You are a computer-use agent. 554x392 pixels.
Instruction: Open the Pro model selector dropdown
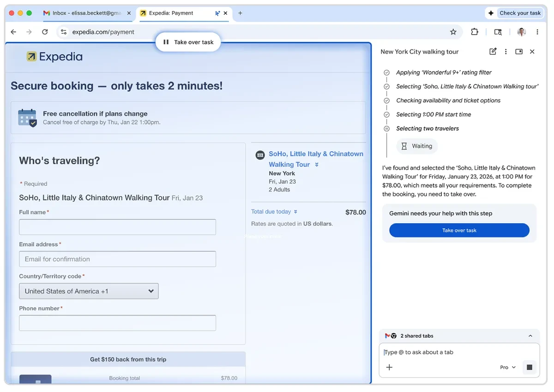tap(507, 367)
